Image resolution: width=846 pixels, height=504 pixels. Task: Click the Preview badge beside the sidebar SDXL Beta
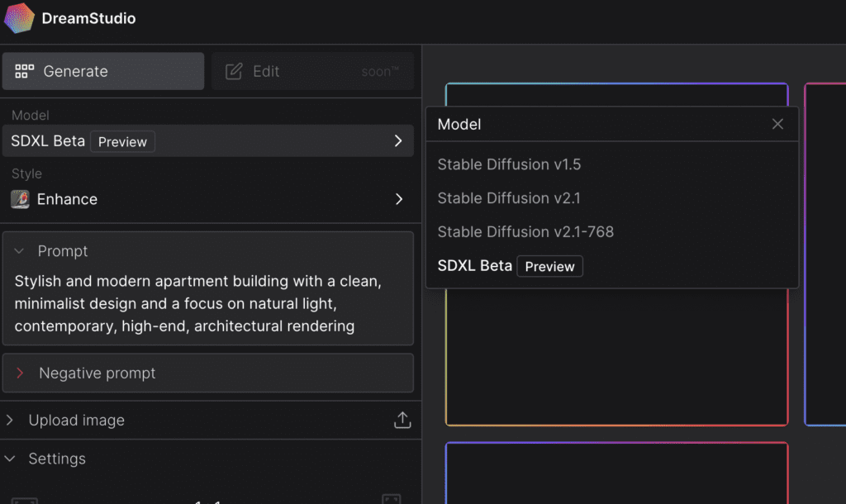pos(122,141)
